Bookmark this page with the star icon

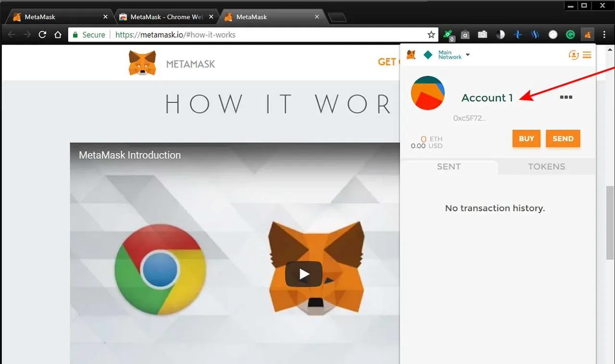tap(431, 35)
